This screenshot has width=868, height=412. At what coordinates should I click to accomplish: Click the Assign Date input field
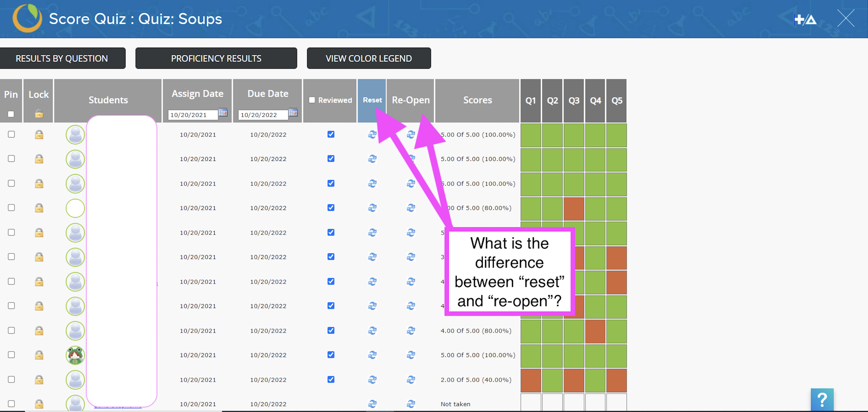[x=192, y=115]
